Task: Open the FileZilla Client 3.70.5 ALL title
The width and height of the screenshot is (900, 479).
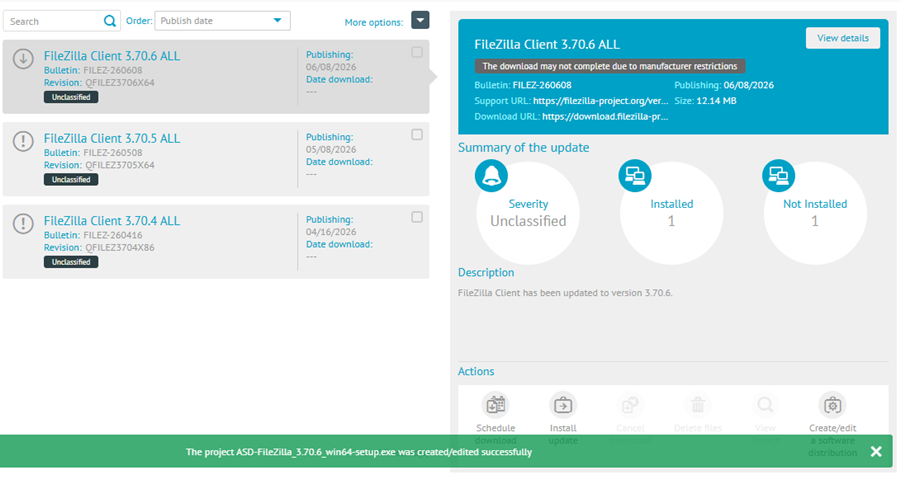Action: click(x=112, y=139)
